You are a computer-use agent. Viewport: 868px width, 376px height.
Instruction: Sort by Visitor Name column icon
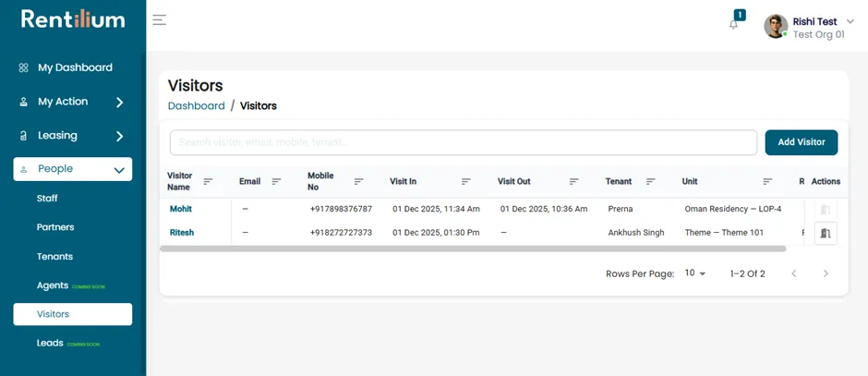pyautogui.click(x=208, y=181)
